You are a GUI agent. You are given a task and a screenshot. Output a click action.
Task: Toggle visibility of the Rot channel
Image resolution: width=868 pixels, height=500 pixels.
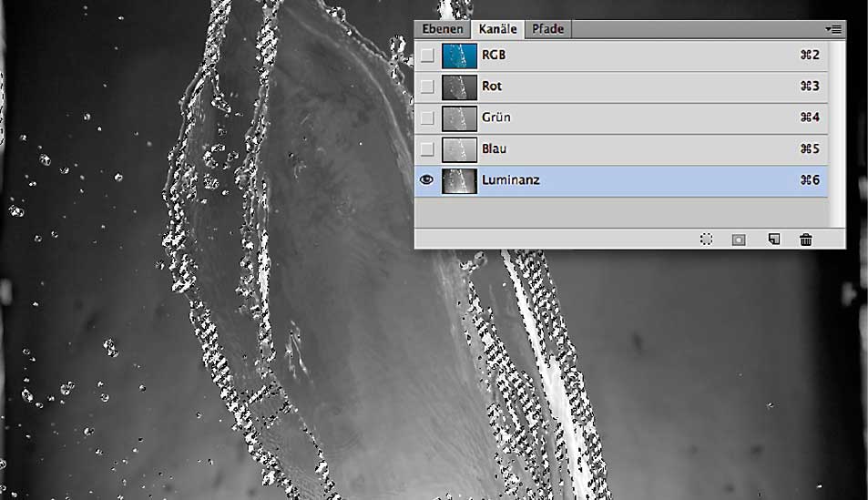(426, 87)
